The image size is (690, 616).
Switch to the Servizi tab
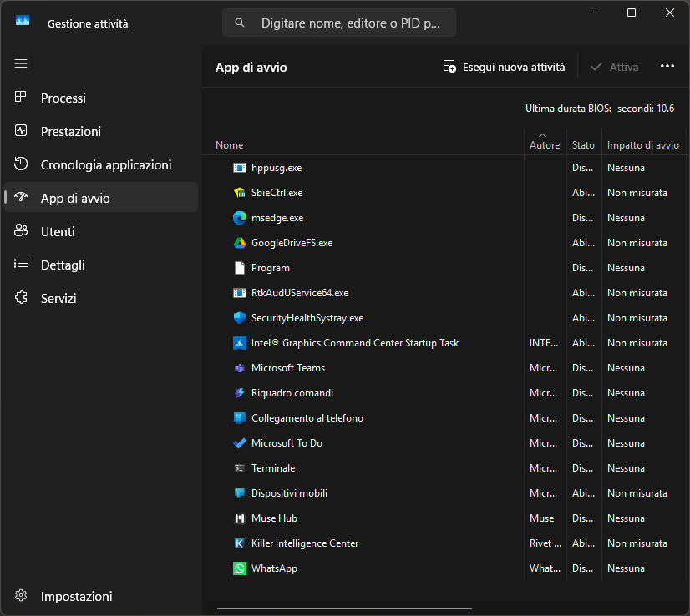tap(101, 298)
